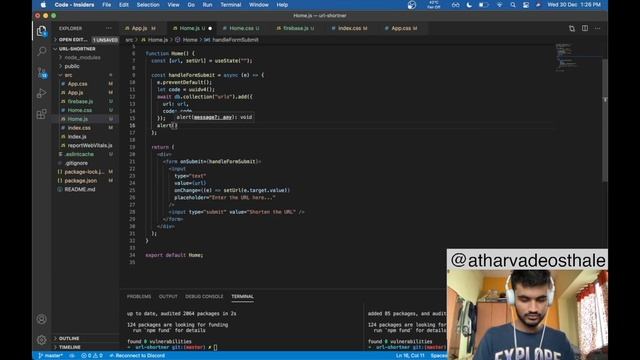Switch to the index.css editor tab
Screen dimensions: 640x360
349,28
